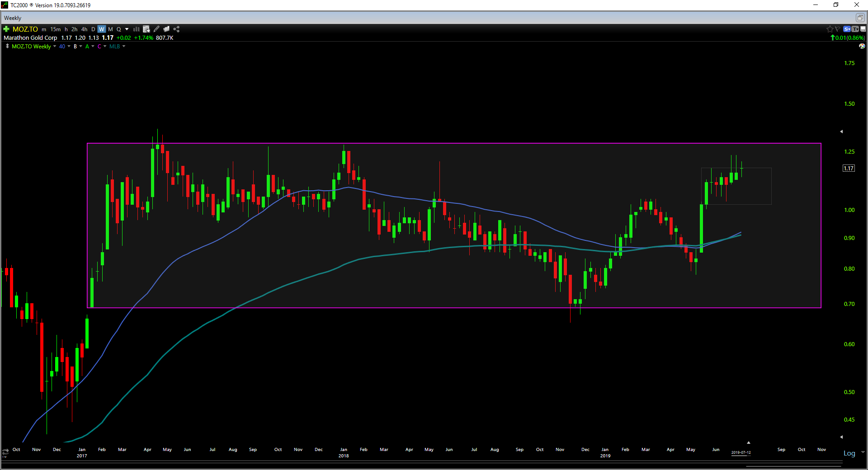Expand the more timeframes dropdown arrow
Image resolution: width=868 pixels, height=470 pixels.
(127, 29)
